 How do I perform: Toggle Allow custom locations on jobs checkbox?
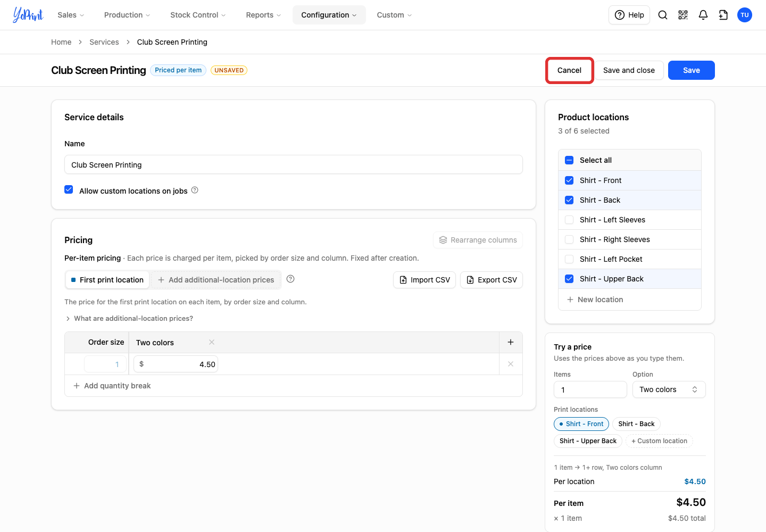point(69,189)
